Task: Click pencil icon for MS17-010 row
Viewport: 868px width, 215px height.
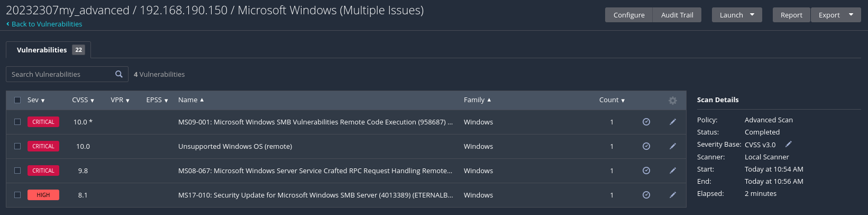Action: coord(673,195)
